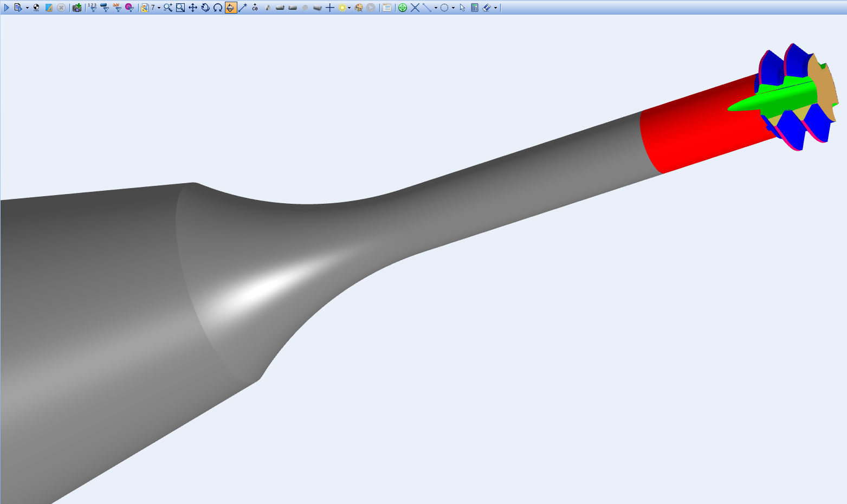Open dropdown arrow beside the number 7

(159, 8)
